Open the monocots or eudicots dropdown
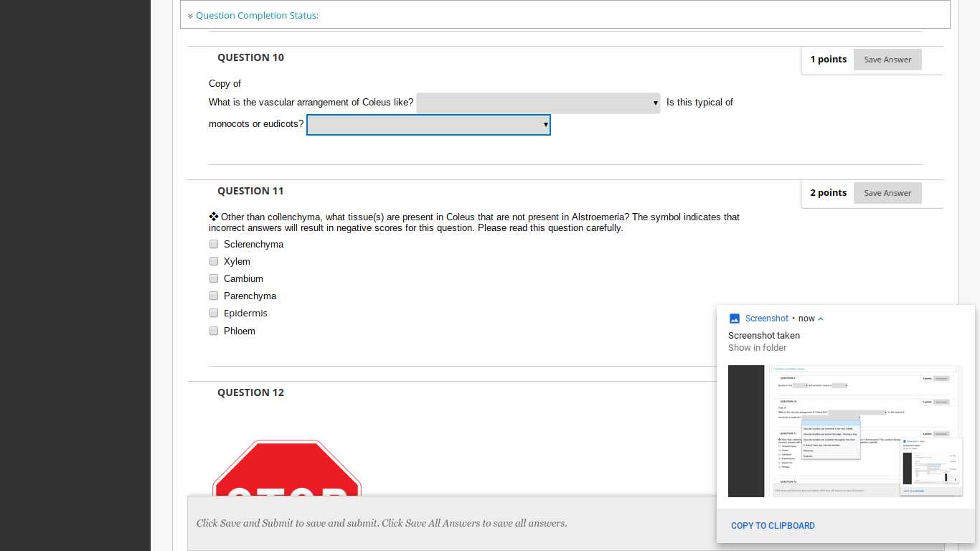Screen dimensions: 980x551 (428, 125)
